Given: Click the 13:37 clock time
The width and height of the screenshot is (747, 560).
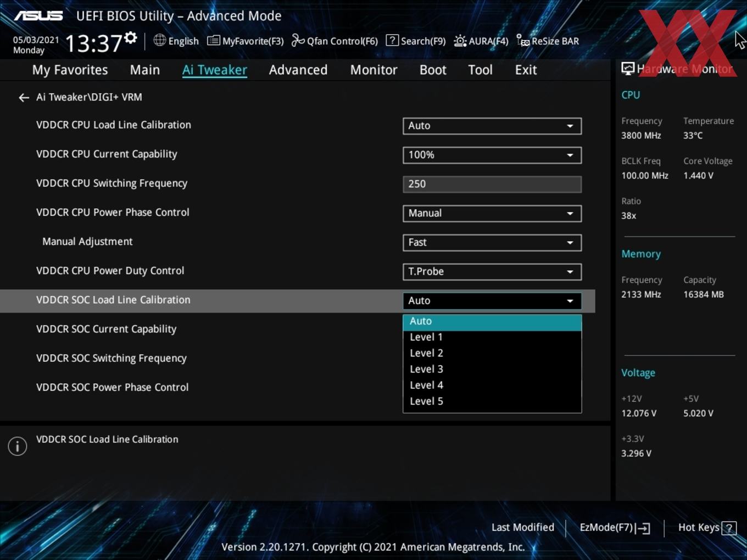Looking at the screenshot, I should (93, 43).
